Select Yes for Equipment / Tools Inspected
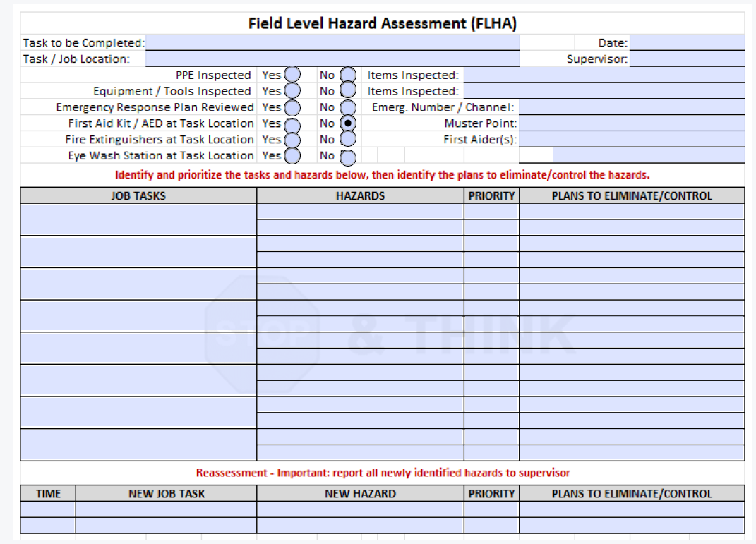The width and height of the screenshot is (756, 544). (x=291, y=90)
